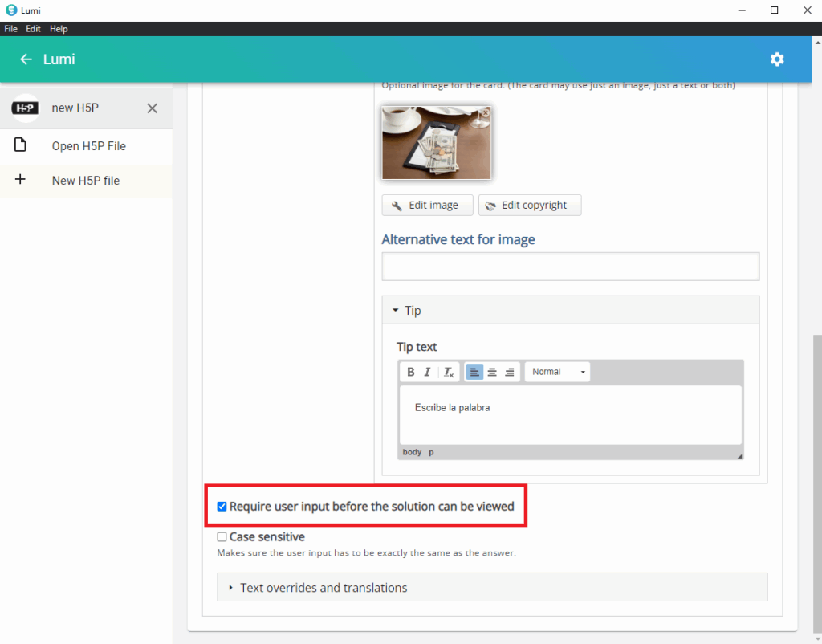Open the Help menu
The image size is (822, 644).
click(59, 29)
